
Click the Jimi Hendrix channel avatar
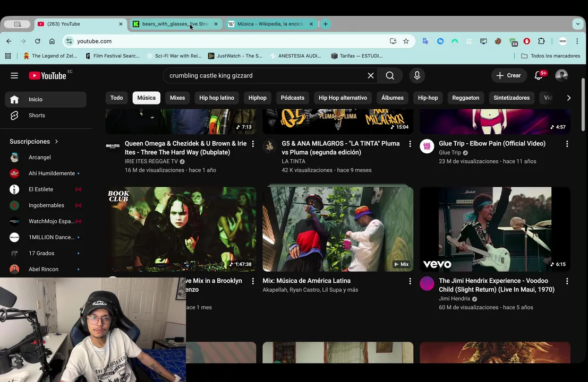427,283
